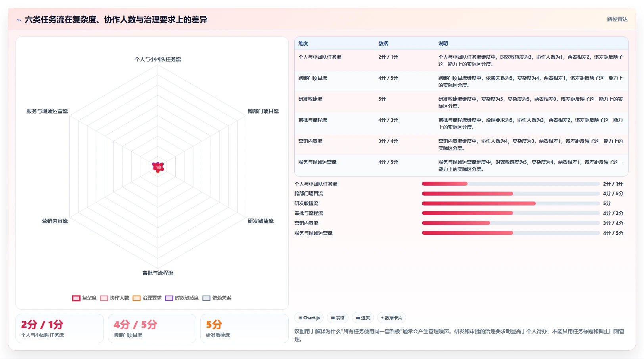
Task: Select table cell 跨部门项目流 in 维度 column
Action: tap(312, 78)
